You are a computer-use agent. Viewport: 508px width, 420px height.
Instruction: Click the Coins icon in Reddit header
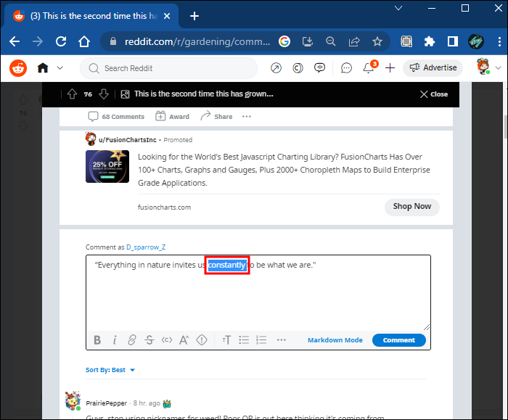(298, 68)
